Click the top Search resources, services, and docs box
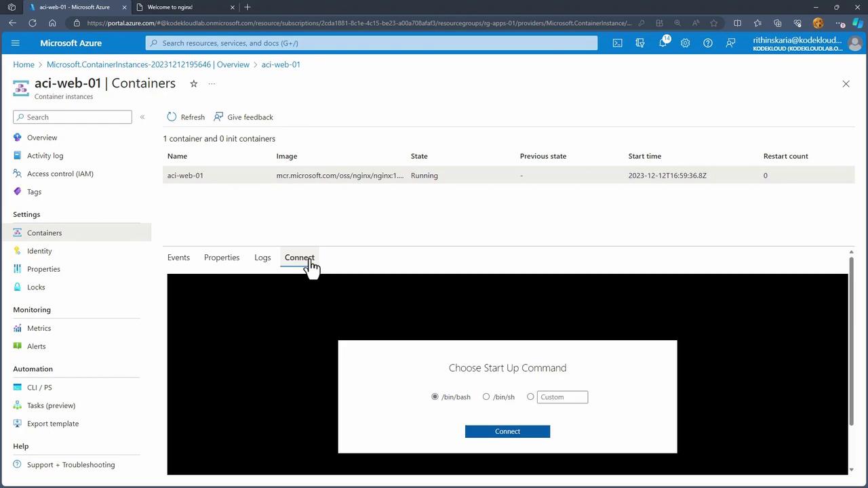868x488 pixels. [x=372, y=43]
